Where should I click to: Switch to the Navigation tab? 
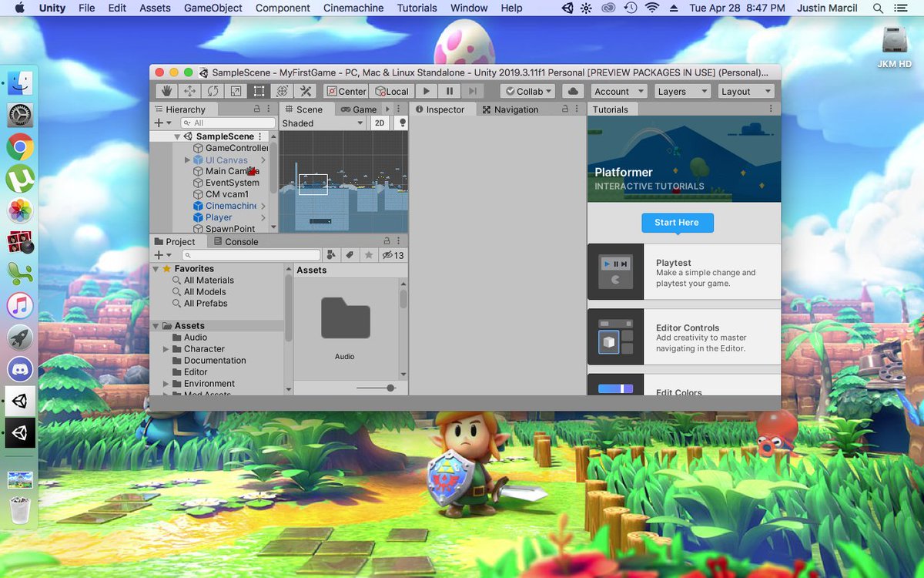(511, 109)
